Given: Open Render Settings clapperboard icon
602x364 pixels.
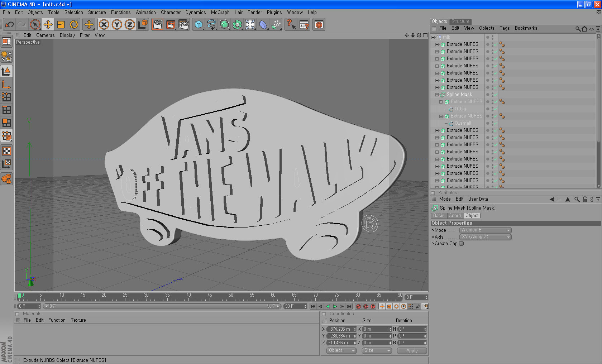Looking at the screenshot, I should click(x=183, y=25).
